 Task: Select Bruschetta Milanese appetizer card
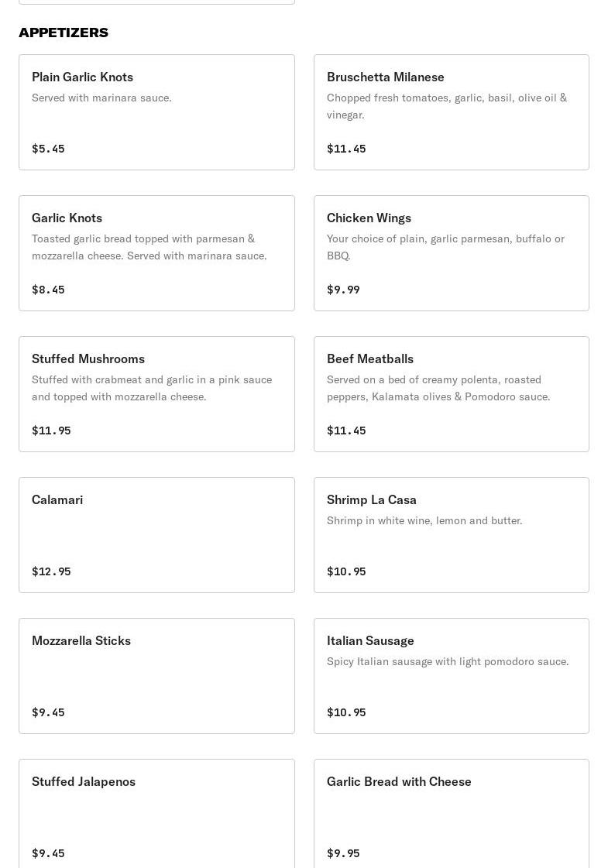tap(451, 112)
